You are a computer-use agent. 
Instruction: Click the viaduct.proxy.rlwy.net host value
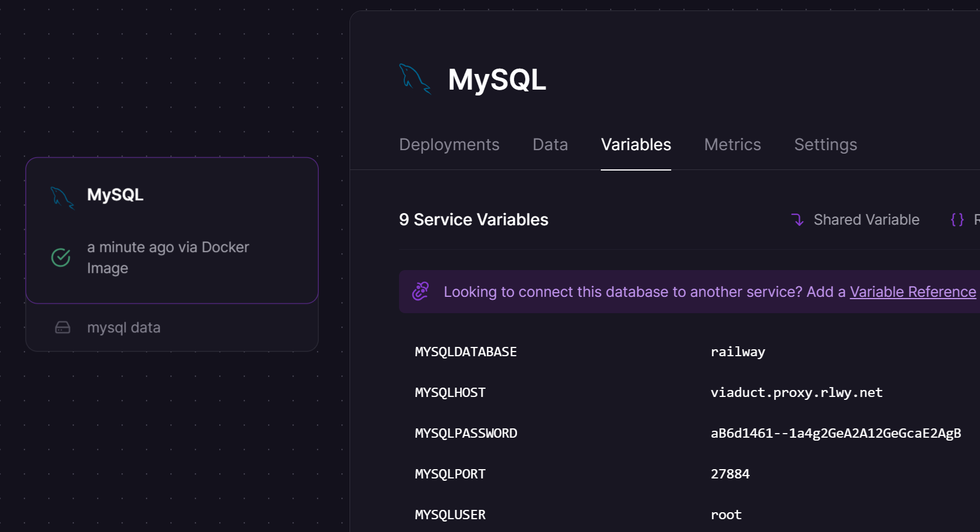click(796, 392)
